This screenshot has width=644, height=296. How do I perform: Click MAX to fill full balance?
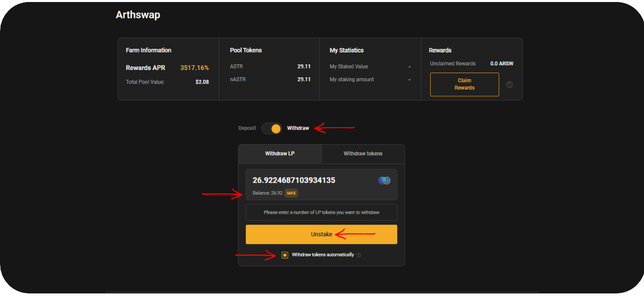pos(291,193)
